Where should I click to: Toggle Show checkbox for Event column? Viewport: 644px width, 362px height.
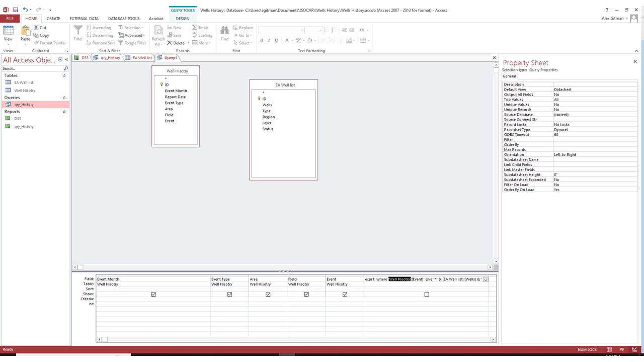point(345,294)
